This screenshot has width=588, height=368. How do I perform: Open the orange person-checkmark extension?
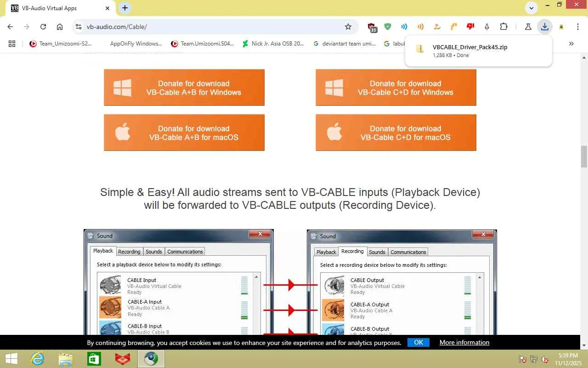pos(437,27)
